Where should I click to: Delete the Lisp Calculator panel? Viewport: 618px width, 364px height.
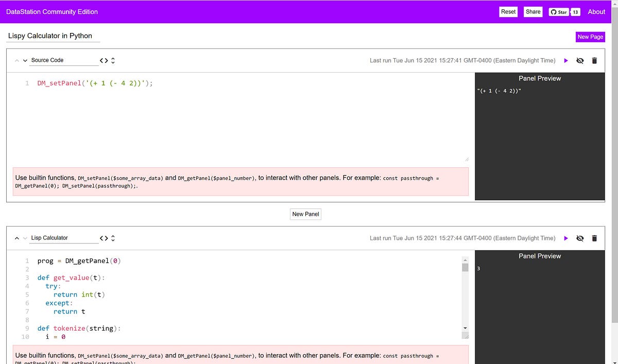(594, 238)
